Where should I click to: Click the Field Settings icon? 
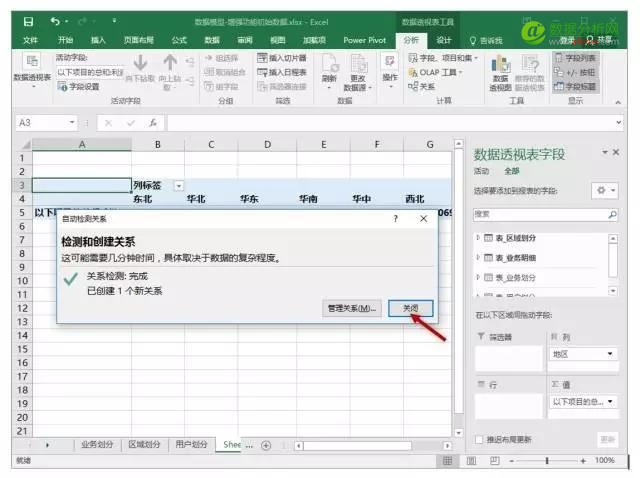(78, 87)
